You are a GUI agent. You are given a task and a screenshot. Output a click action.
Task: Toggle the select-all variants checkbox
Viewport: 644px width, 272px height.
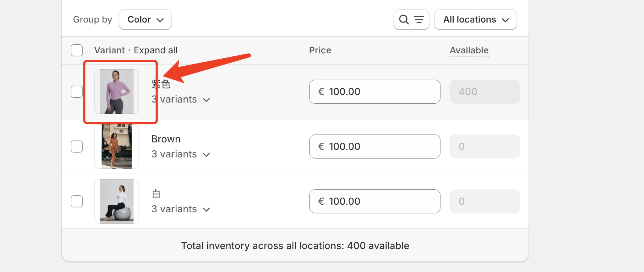click(77, 50)
